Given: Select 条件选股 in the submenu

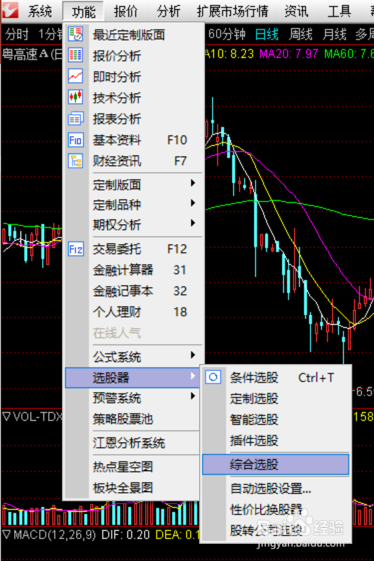Looking at the screenshot, I should pyautogui.click(x=276, y=377).
